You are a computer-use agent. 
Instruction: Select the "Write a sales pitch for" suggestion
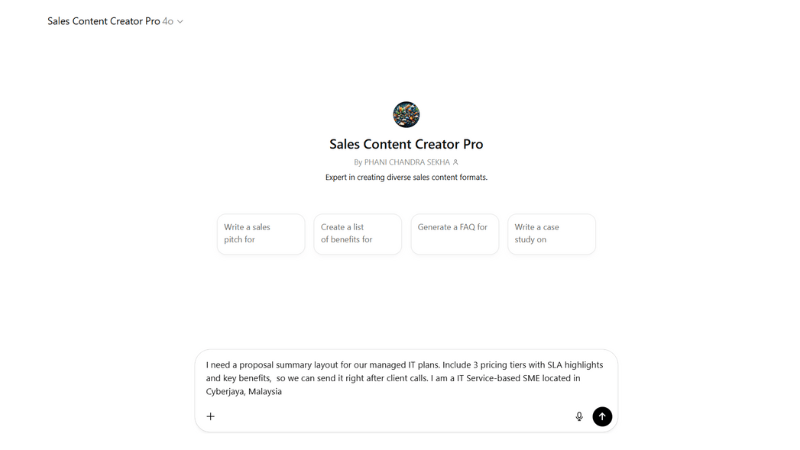pyautogui.click(x=261, y=234)
